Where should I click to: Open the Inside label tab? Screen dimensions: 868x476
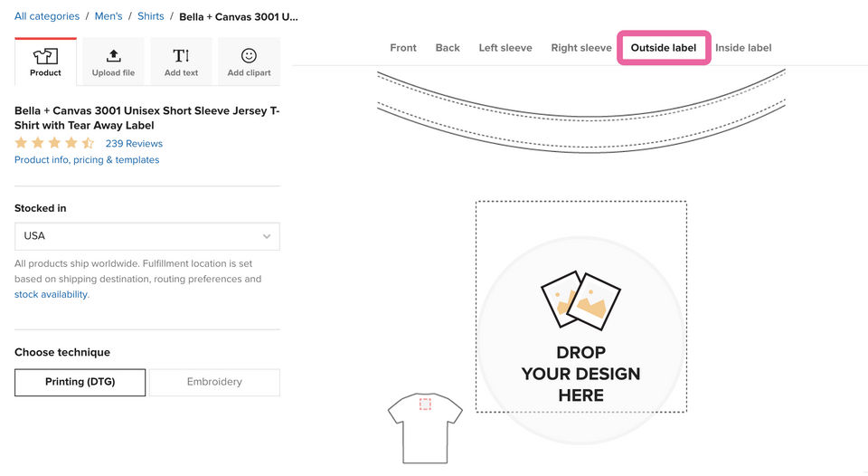click(x=743, y=48)
